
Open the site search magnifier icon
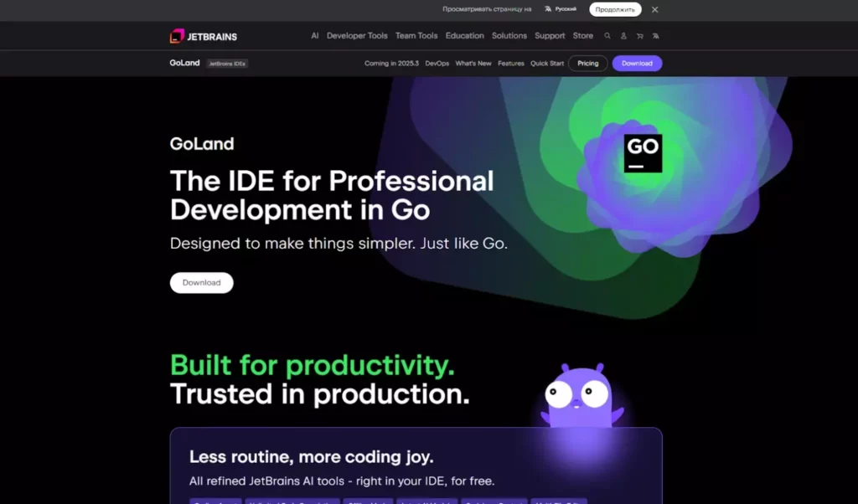click(607, 36)
